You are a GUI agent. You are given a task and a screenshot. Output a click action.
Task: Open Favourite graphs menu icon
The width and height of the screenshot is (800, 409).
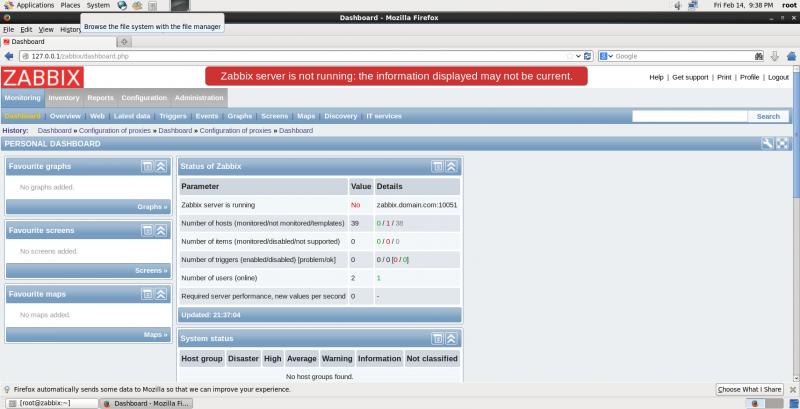[x=147, y=166]
